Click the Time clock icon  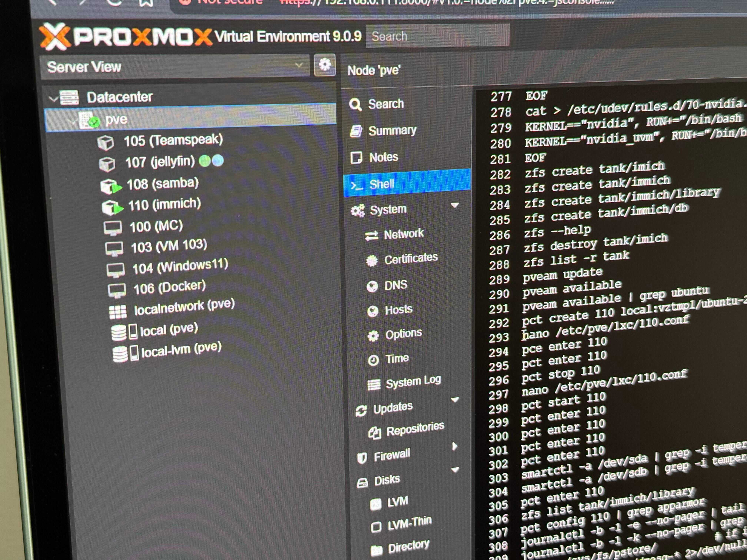point(373,360)
